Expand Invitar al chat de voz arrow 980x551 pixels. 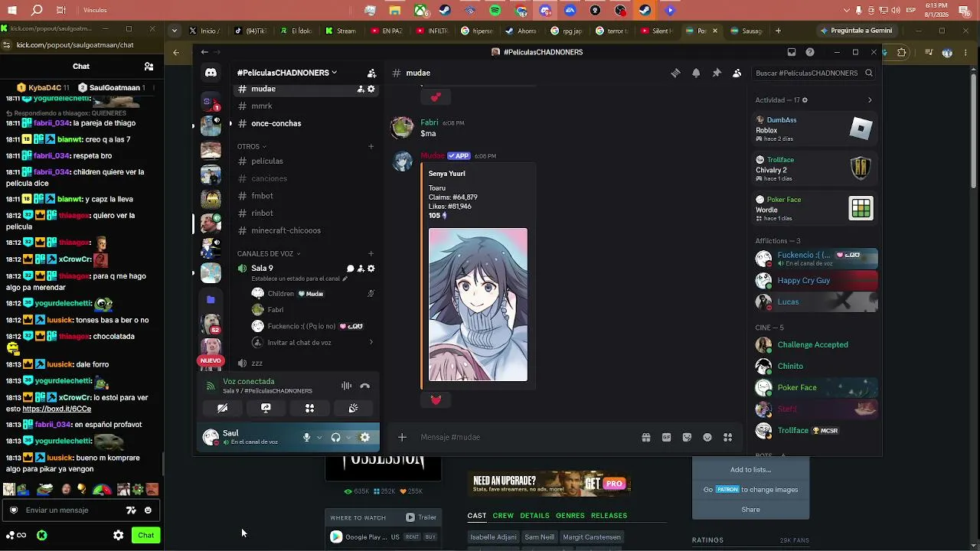[x=371, y=342]
